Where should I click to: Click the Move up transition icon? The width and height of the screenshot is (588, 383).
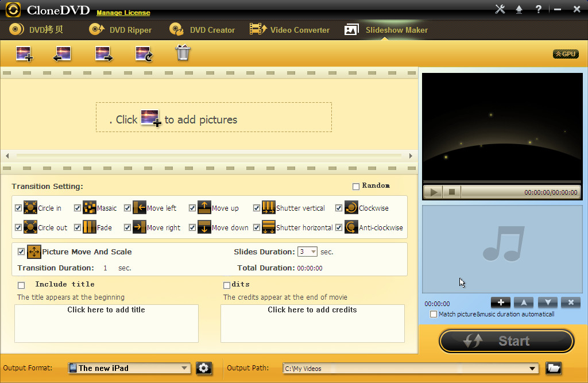[x=204, y=208]
